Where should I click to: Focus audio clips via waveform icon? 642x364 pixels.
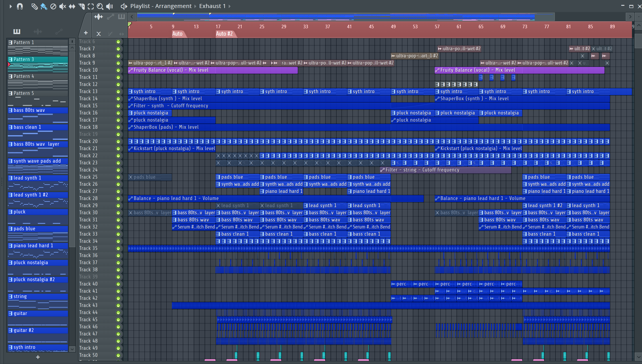coord(99,17)
